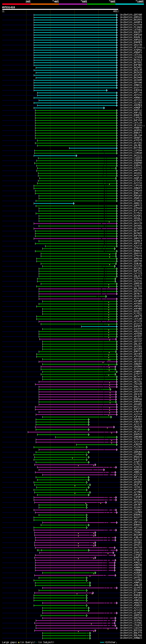Viewport: 146px width, 644px height.
Task: Open hit UniRef100_P13869
Action: [131, 27]
